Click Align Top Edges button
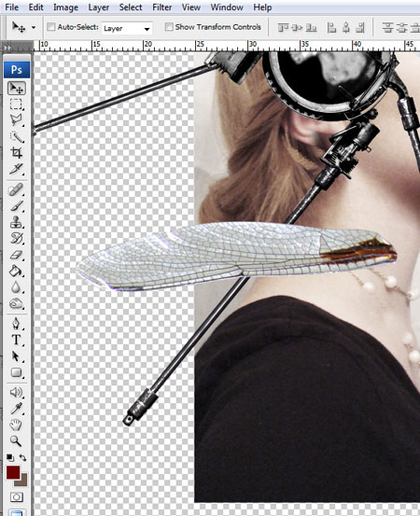 click(x=283, y=28)
